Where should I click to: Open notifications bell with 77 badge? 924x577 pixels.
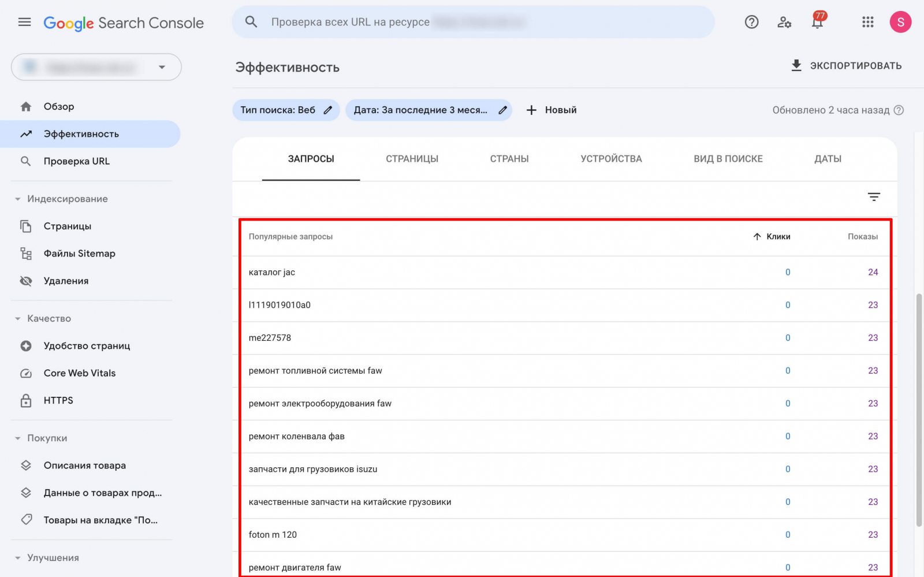click(817, 23)
